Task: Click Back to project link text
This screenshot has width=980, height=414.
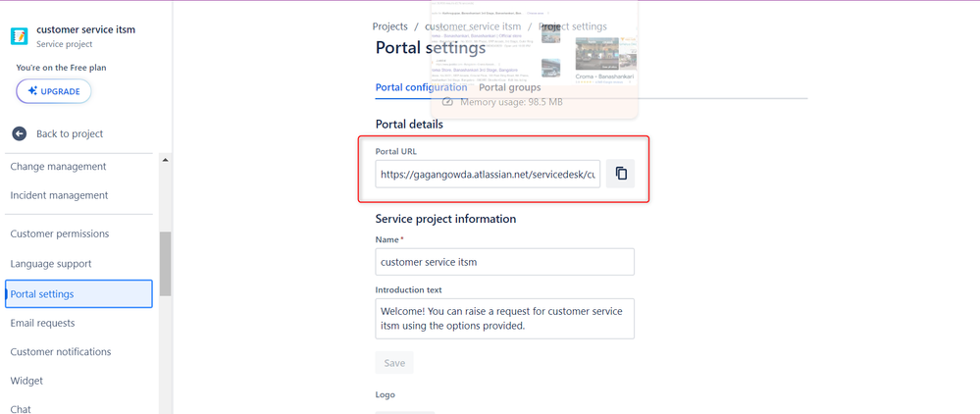Action: (70, 133)
